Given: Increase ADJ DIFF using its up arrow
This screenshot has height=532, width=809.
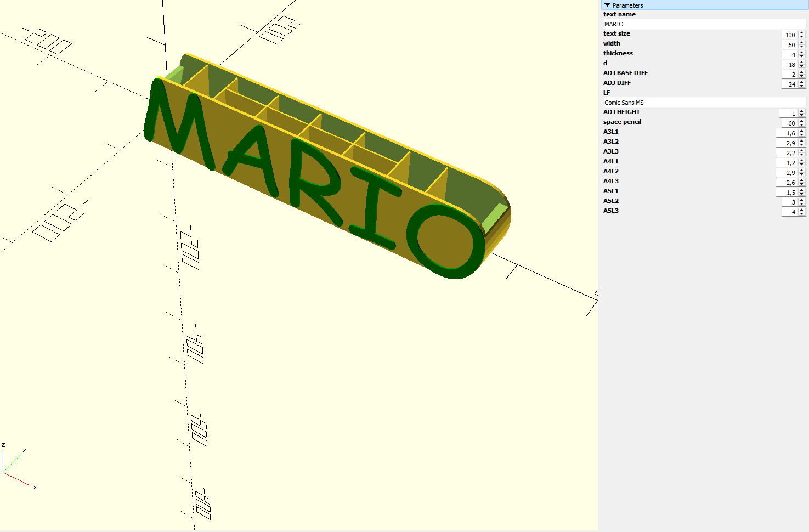Looking at the screenshot, I should tap(802, 82).
